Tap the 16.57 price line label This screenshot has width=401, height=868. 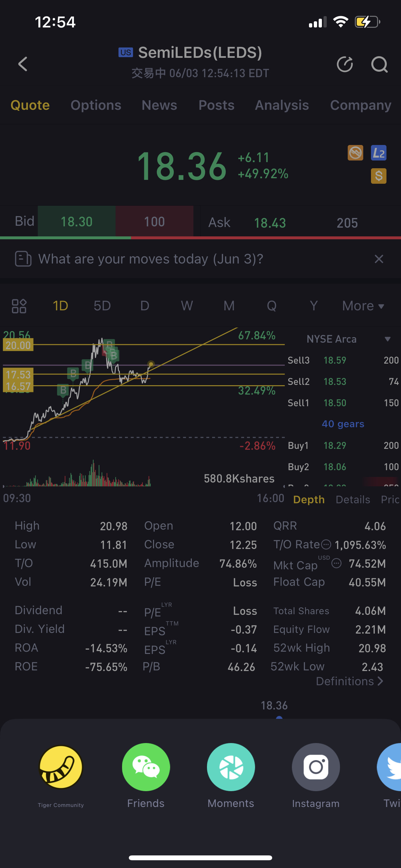18,386
